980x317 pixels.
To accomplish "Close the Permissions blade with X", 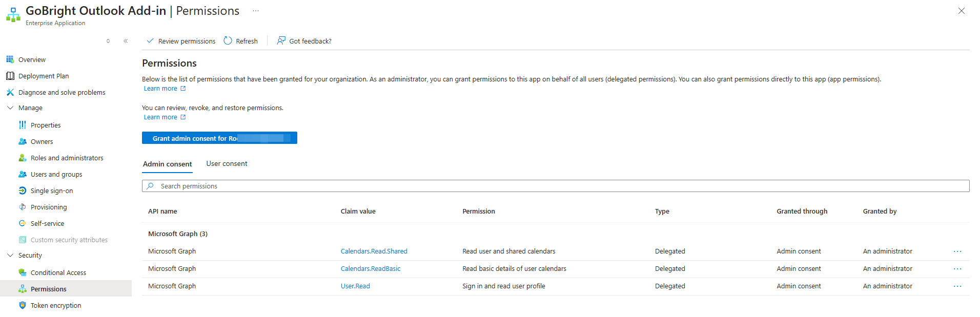I will pyautogui.click(x=962, y=11).
